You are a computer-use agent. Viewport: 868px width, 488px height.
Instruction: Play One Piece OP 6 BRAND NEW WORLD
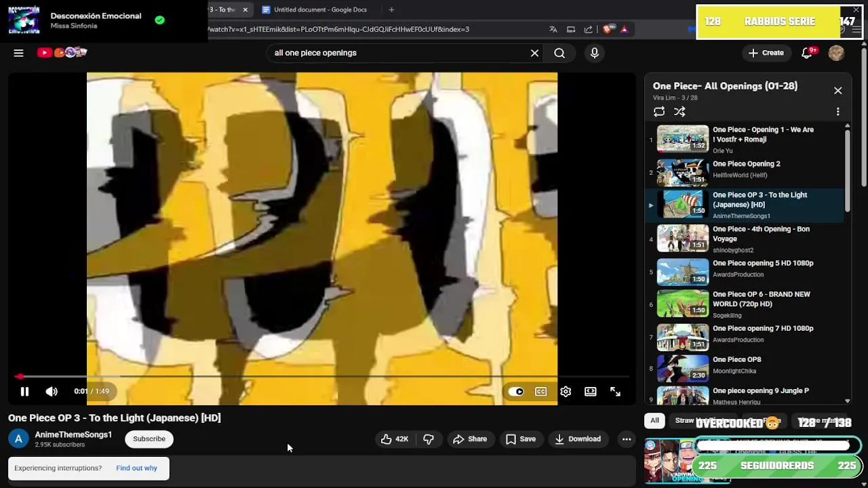pos(745,304)
